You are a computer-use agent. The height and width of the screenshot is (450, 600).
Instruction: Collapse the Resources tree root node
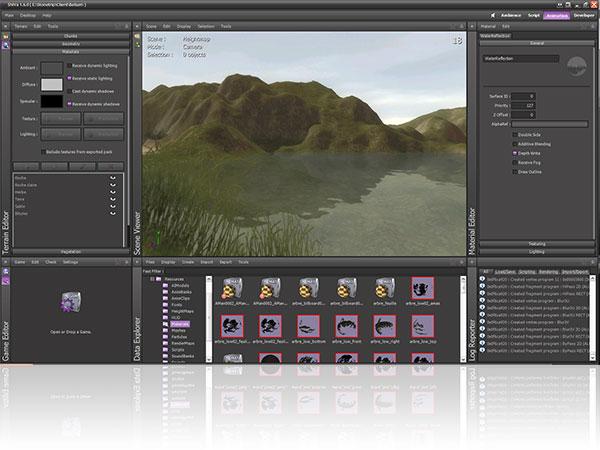point(152,279)
